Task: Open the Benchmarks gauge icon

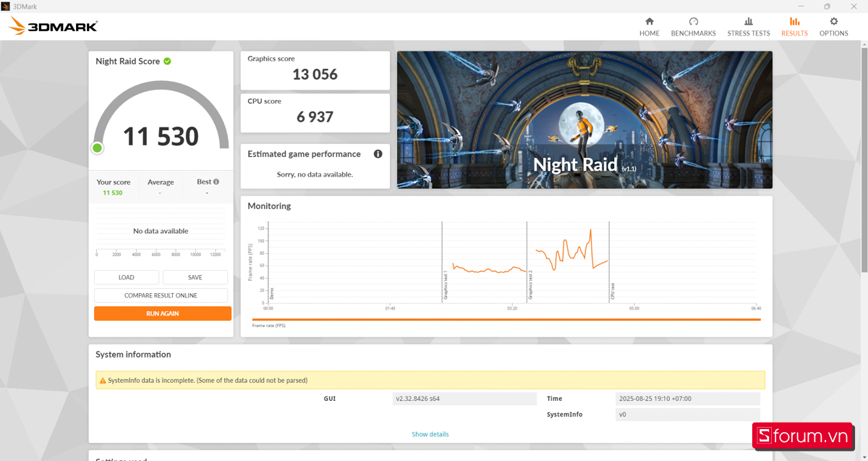Action: tap(693, 22)
